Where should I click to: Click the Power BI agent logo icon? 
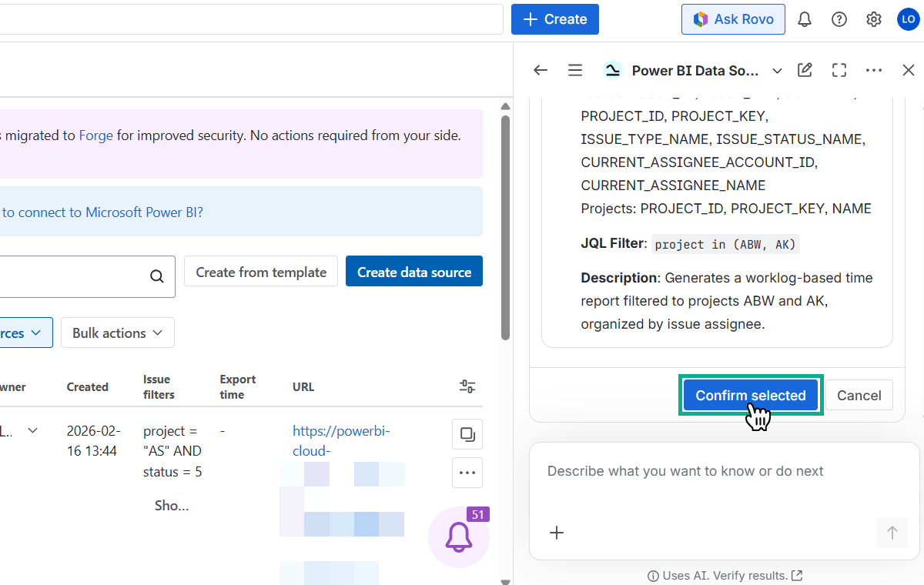pos(612,70)
